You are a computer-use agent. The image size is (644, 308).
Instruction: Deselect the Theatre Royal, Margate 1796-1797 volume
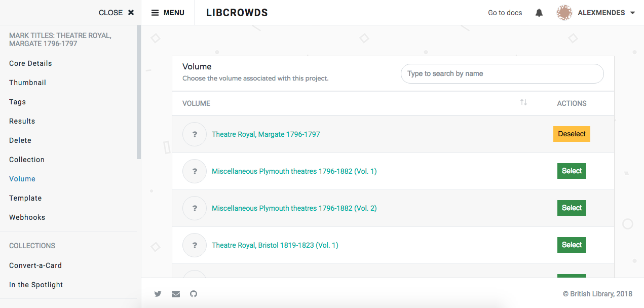click(572, 134)
